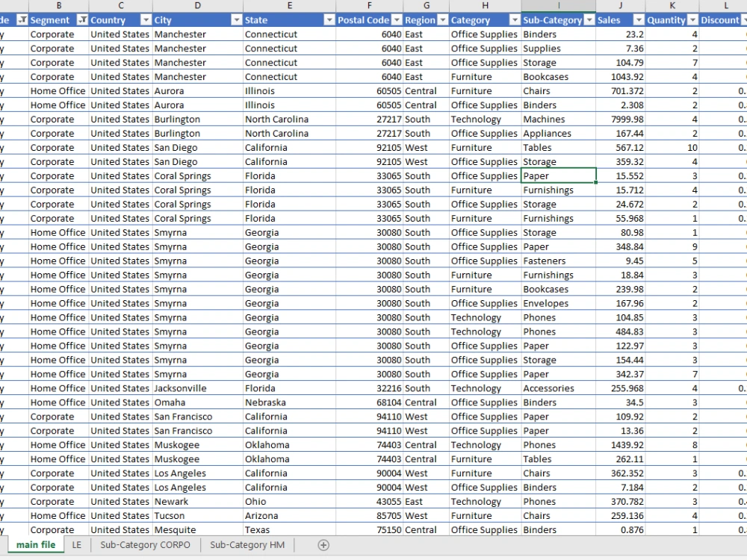The image size is (747, 560).
Task: Select column L header
Action: [x=725, y=6]
